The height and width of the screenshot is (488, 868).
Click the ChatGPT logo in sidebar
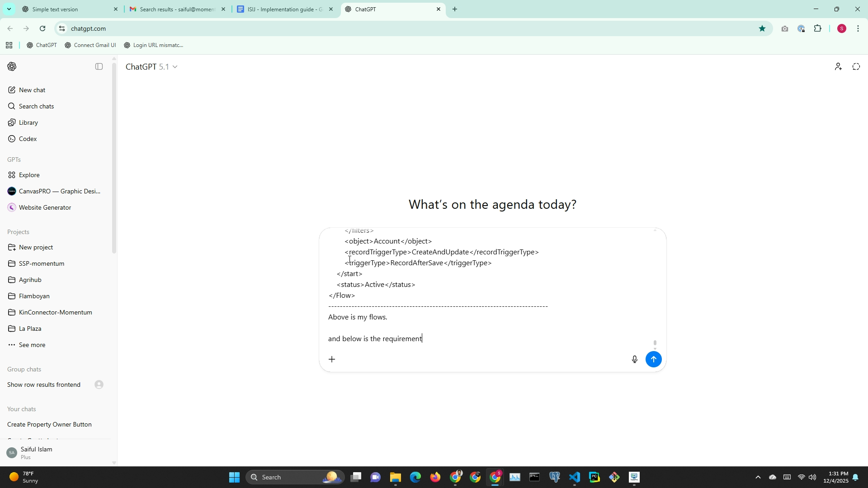[12, 66]
